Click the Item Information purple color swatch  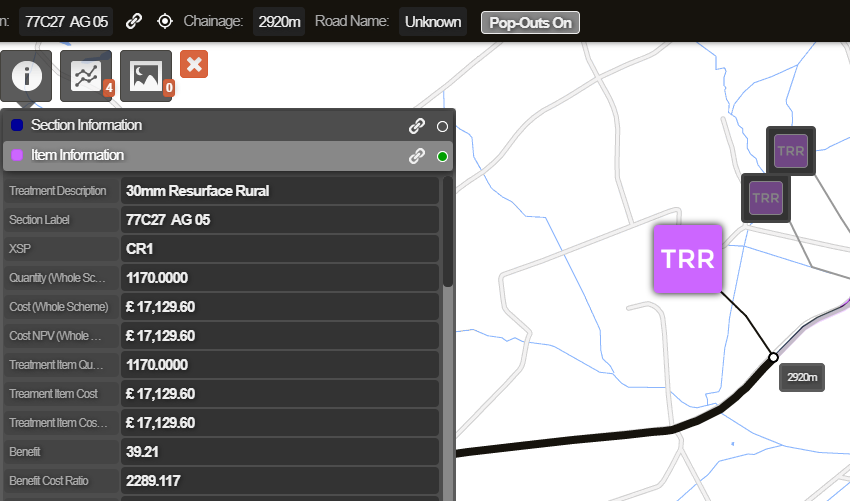coord(17,156)
